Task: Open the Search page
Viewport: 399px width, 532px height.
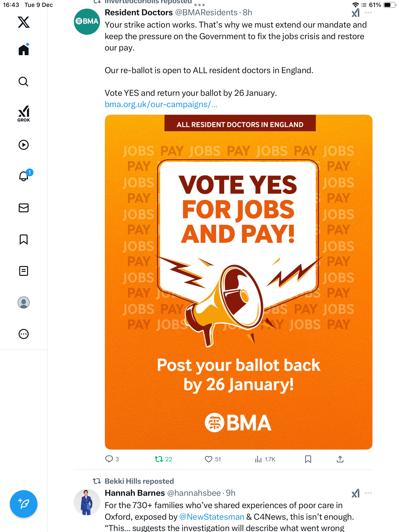Action: coord(24,82)
